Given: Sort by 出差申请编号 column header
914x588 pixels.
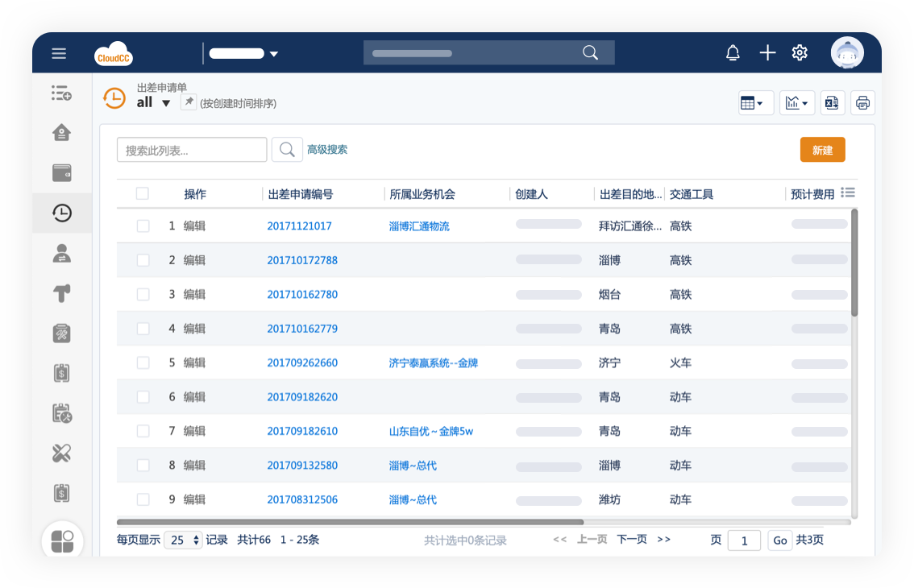Looking at the screenshot, I should (x=300, y=194).
